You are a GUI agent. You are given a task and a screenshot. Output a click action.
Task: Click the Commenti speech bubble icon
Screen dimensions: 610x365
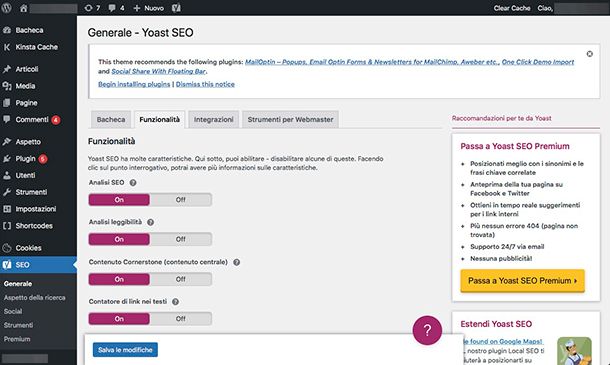pyautogui.click(x=7, y=119)
